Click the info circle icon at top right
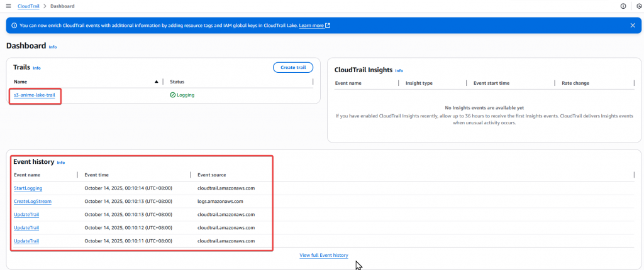The width and height of the screenshot is (644, 270). pyautogui.click(x=623, y=6)
